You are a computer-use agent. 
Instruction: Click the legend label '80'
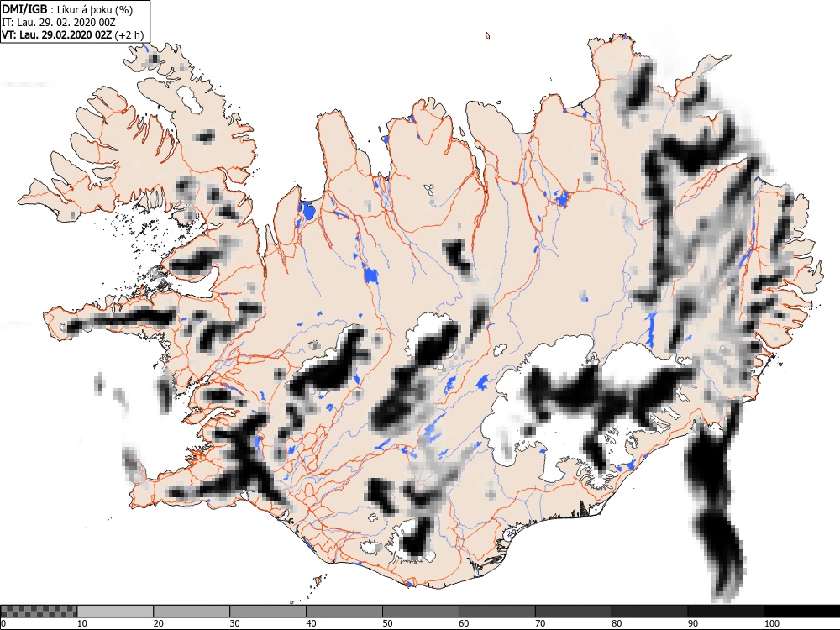[617, 623]
